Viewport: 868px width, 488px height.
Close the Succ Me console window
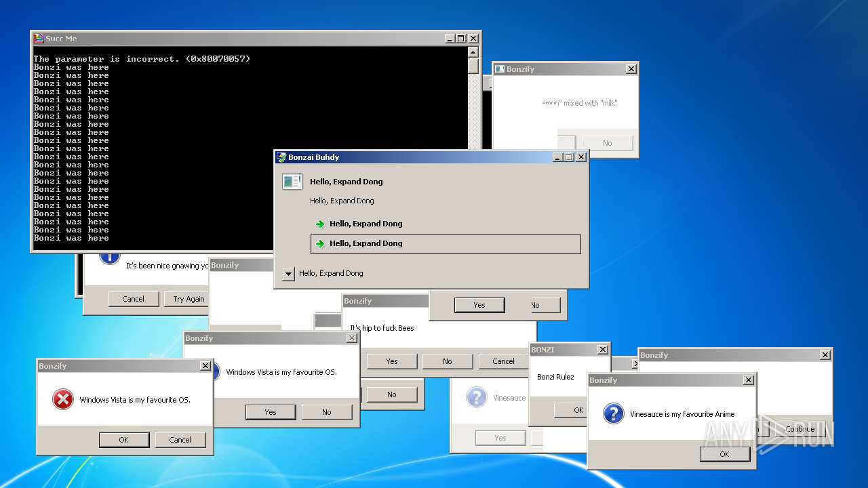pyautogui.click(x=473, y=39)
